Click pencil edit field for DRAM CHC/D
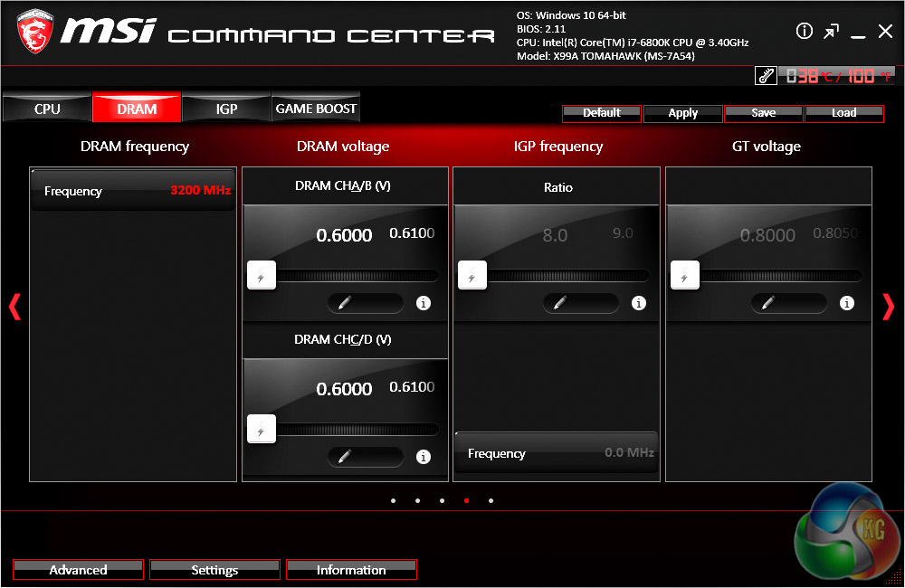The image size is (905, 588). click(366, 457)
